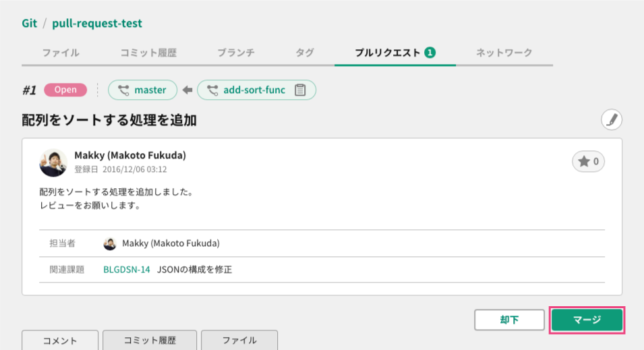Switch to the コミット履歴 top tab
Screen dimensions: 644x350
(148, 53)
